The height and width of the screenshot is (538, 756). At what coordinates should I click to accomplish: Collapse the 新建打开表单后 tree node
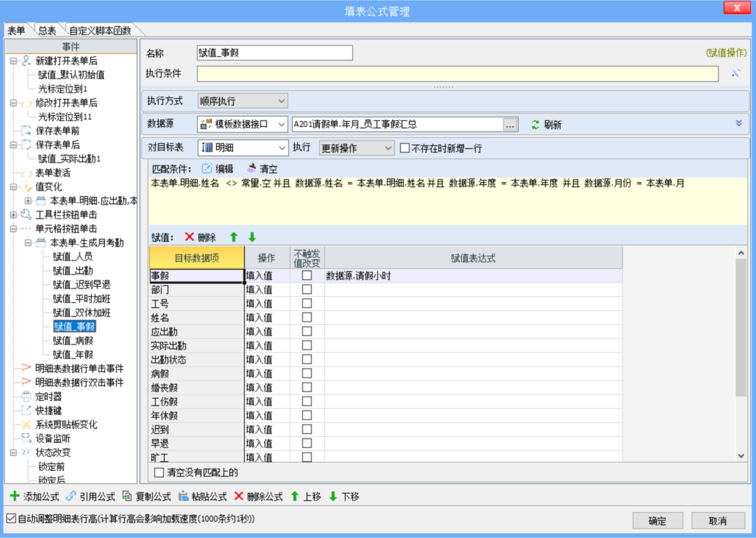click(13, 61)
